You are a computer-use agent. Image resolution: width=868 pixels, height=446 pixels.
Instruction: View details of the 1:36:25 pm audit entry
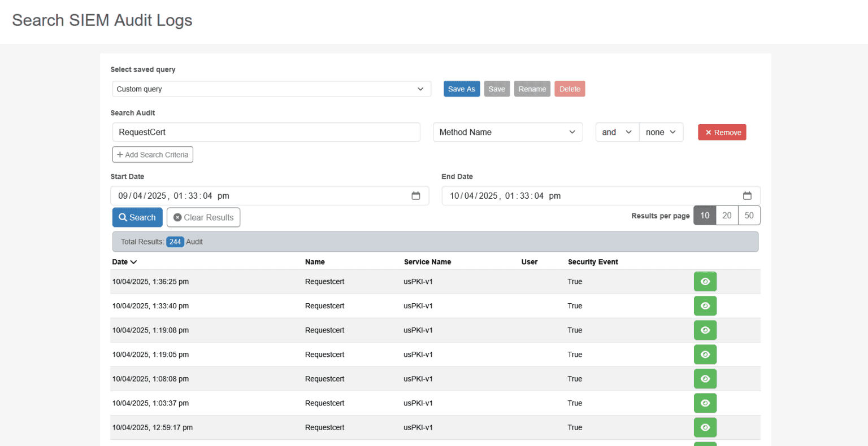705,282
